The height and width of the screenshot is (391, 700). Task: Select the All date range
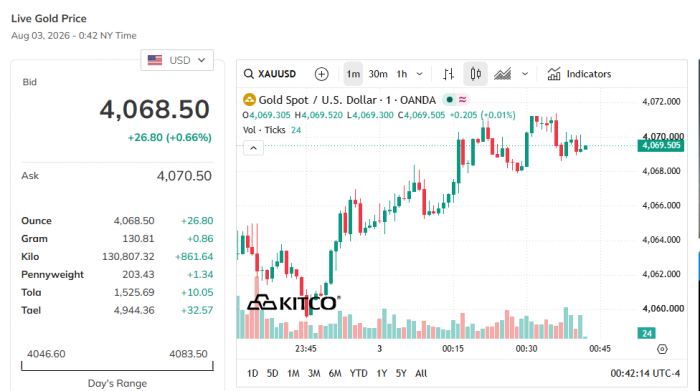pyautogui.click(x=421, y=373)
